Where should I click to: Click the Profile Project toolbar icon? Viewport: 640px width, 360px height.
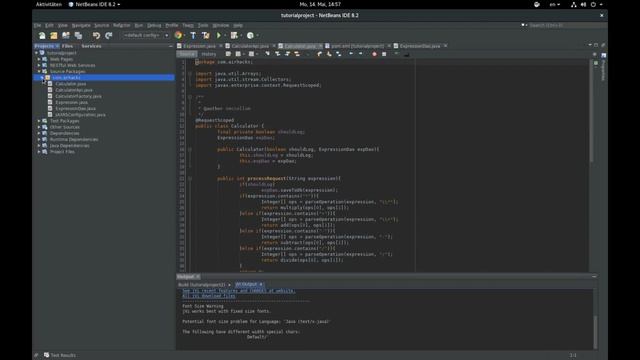[250, 36]
